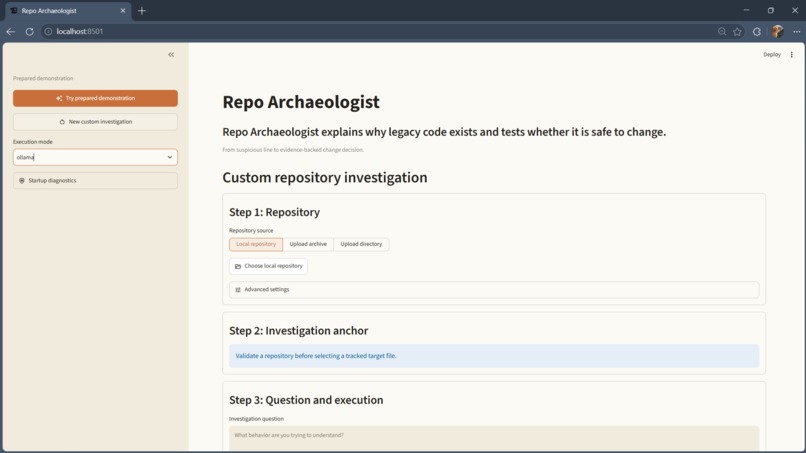Focus the Investigation question text area
The height and width of the screenshot is (453, 806).
coord(494,439)
